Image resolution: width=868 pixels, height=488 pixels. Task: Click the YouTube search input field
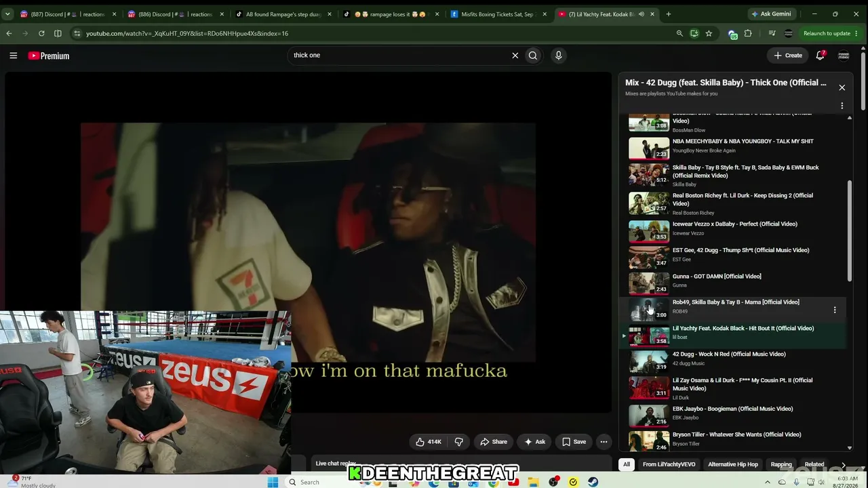400,56
